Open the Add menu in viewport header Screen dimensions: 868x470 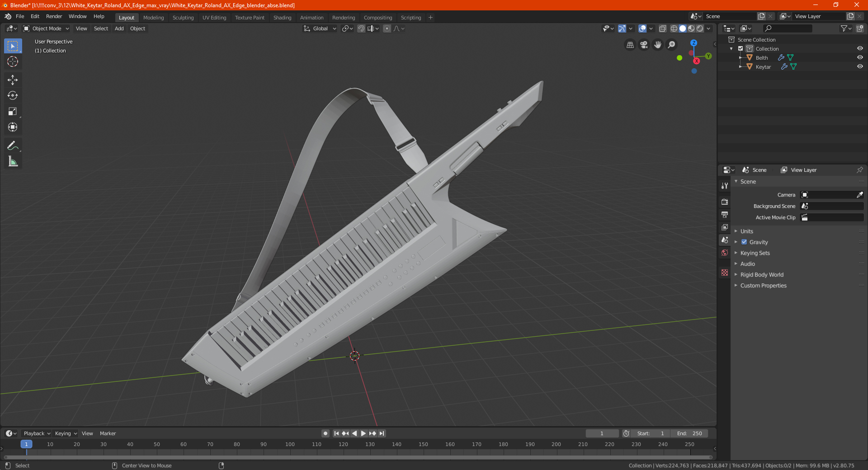click(x=119, y=28)
